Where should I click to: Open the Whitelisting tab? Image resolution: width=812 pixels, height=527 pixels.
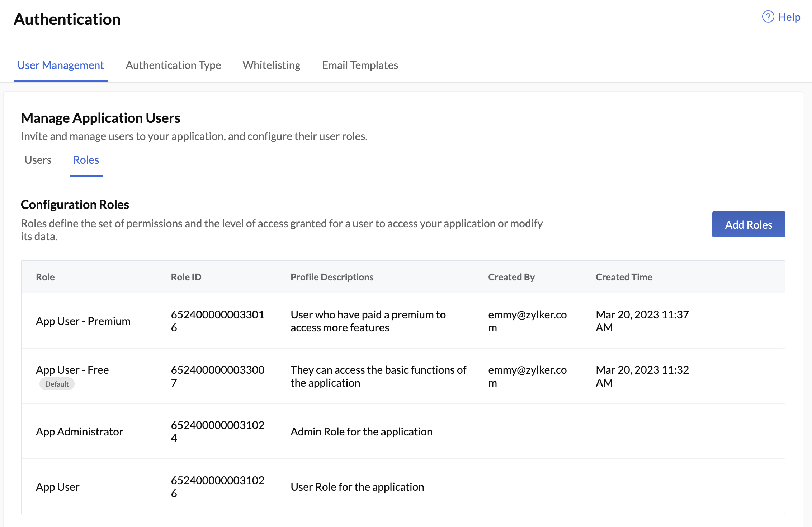coord(272,65)
